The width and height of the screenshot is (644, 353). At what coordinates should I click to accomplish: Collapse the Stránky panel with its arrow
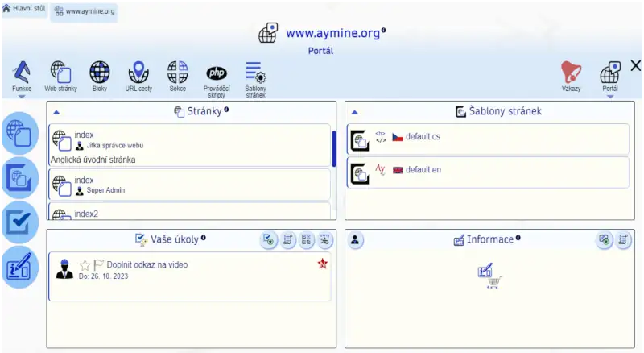click(56, 112)
